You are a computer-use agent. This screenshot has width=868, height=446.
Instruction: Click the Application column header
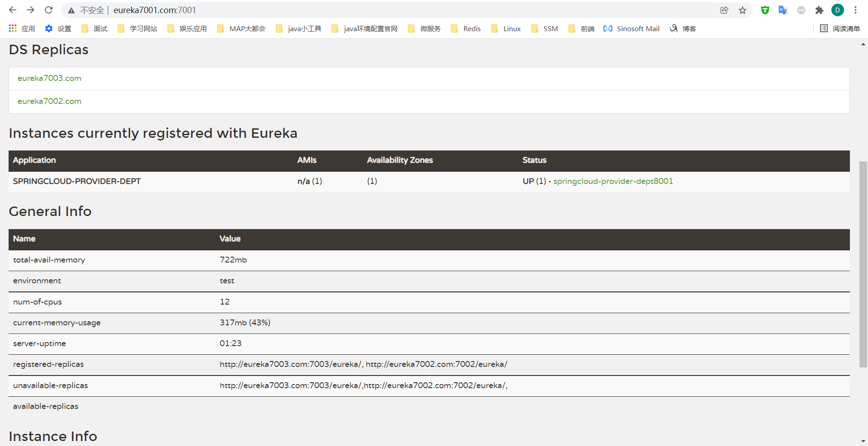tap(34, 160)
